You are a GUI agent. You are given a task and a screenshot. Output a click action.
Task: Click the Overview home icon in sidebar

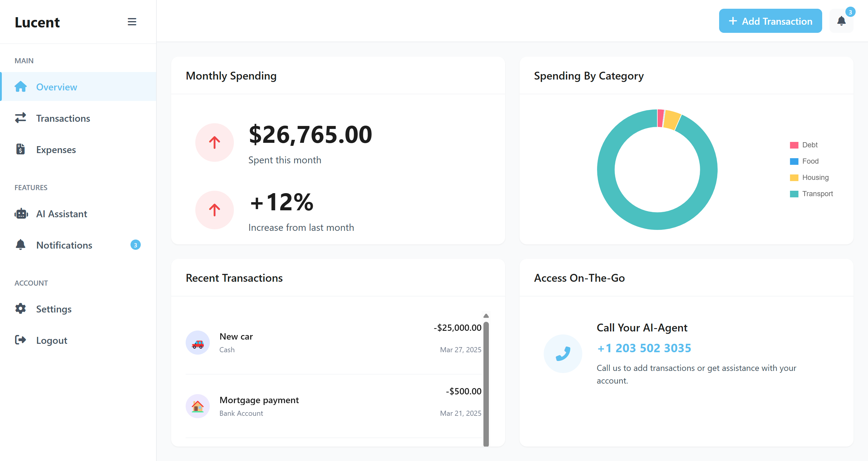click(x=20, y=86)
